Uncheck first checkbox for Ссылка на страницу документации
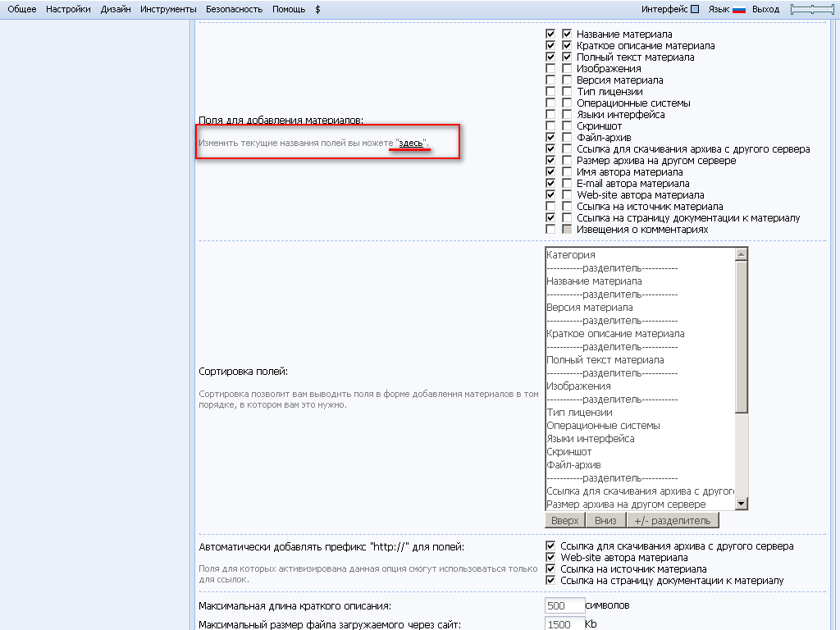The height and width of the screenshot is (630, 840). pos(550,218)
